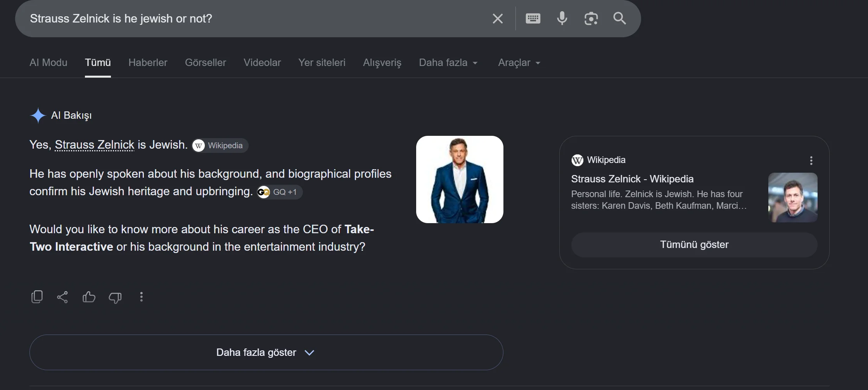The height and width of the screenshot is (390, 868).
Task: Open the on-screen keyboard icon
Action: point(533,18)
